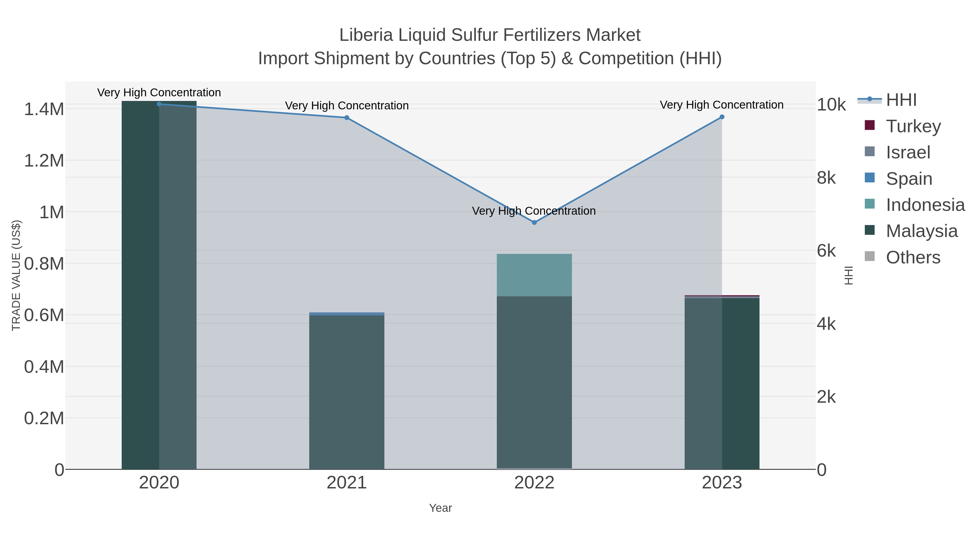Viewport: 980px width, 551px height.
Task: Click the HHI data point for 2022
Action: pyautogui.click(x=534, y=223)
